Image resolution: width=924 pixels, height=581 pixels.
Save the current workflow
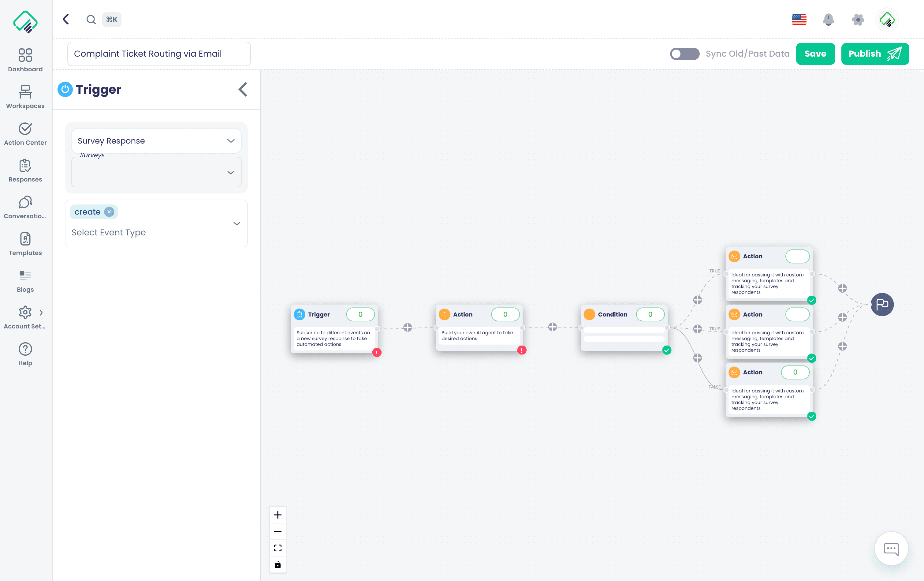click(815, 54)
